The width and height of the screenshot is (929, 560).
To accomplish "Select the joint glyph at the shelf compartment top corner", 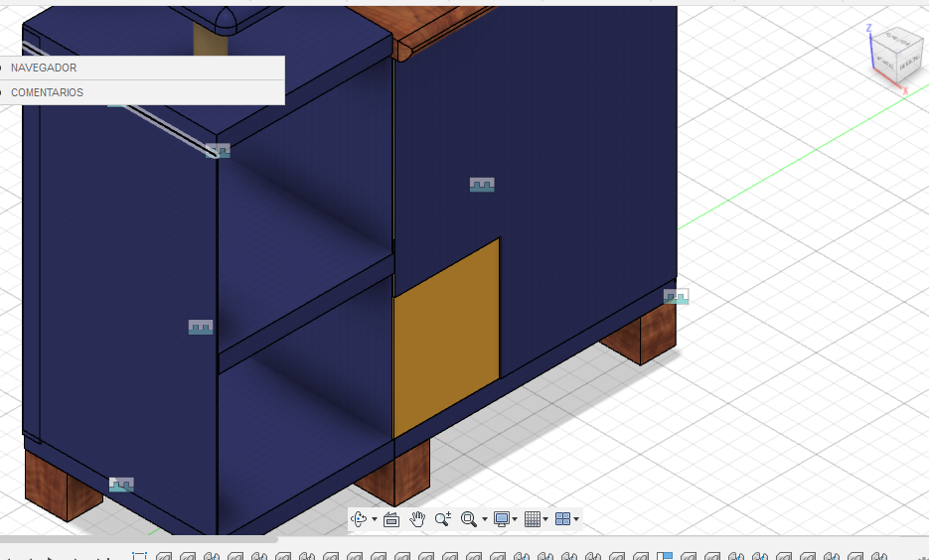I will click(x=218, y=150).
